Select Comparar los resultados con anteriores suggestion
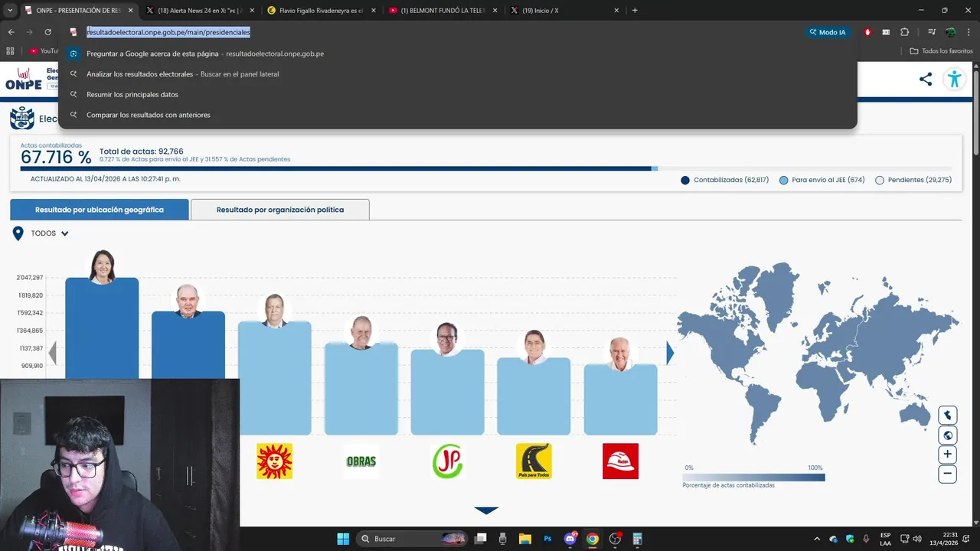Screen dimensions: 980x551 pos(458,115)
